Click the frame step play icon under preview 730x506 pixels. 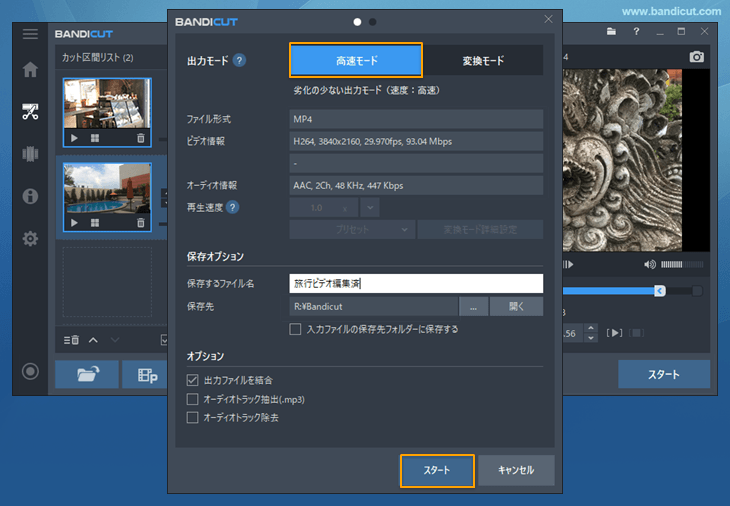coord(568,264)
